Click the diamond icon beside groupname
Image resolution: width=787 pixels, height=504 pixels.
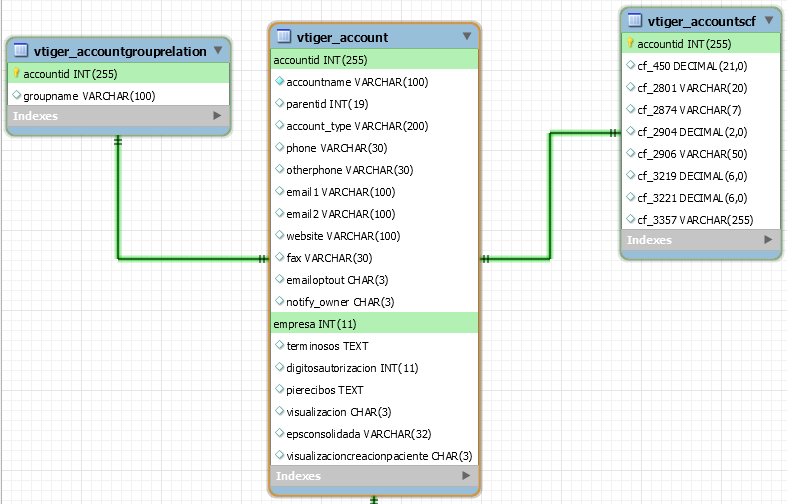click(x=17, y=95)
